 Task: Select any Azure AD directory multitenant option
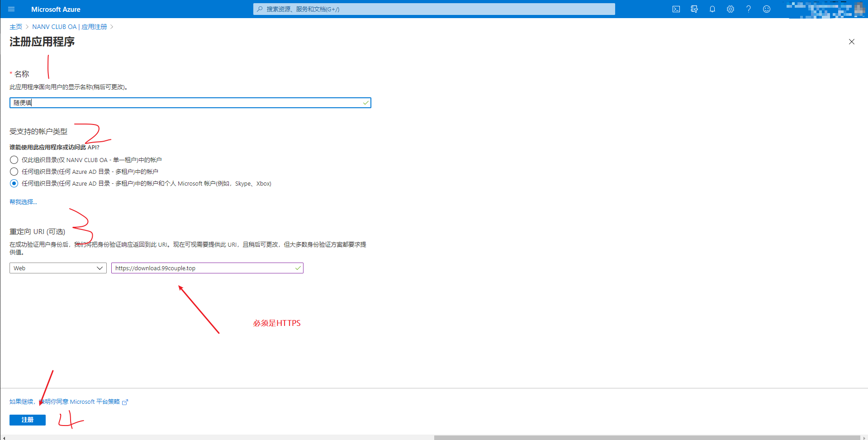[x=14, y=172]
